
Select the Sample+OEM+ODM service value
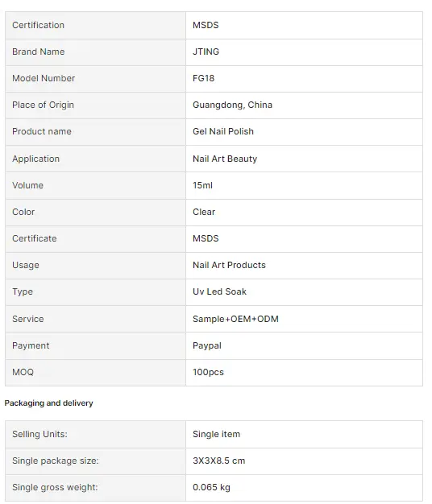(x=235, y=319)
